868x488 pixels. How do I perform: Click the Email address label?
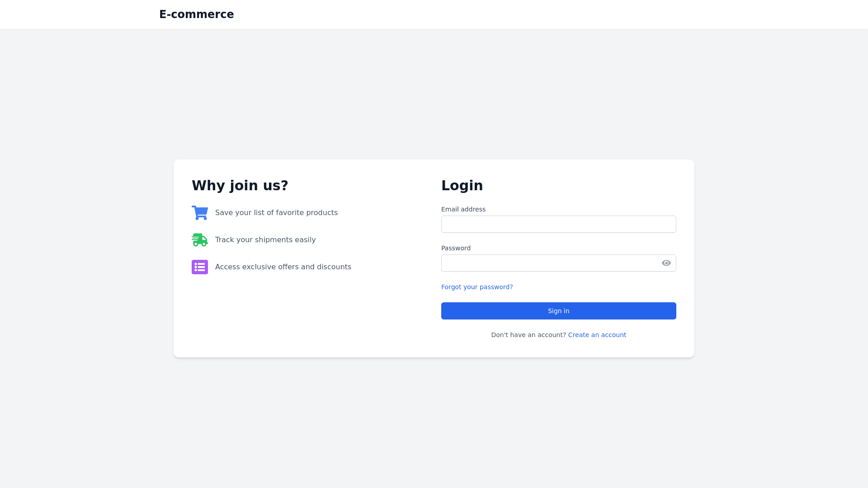(463, 209)
